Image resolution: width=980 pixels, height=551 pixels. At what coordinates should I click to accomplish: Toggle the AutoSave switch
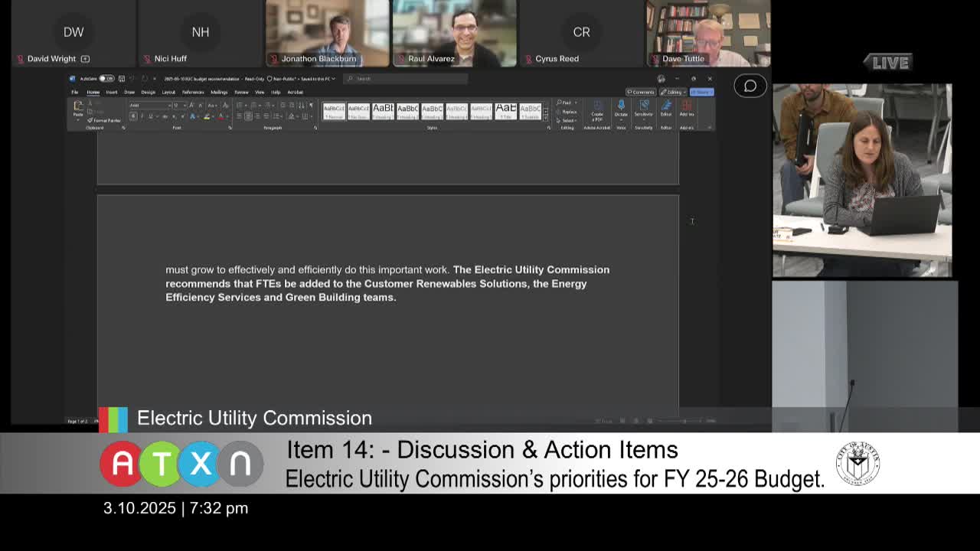pyautogui.click(x=106, y=79)
